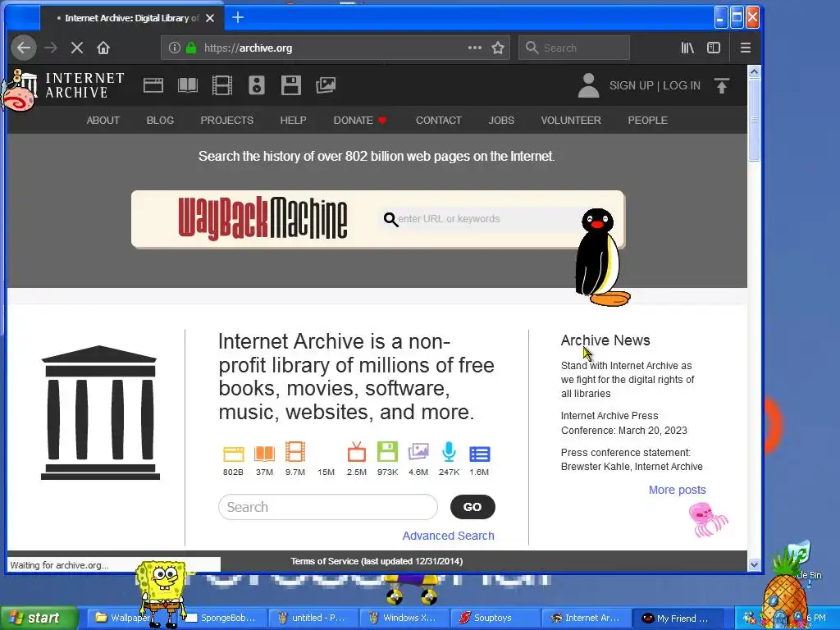Screen dimensions: 840x630
Task: Open the More posts link
Action: 677,490
